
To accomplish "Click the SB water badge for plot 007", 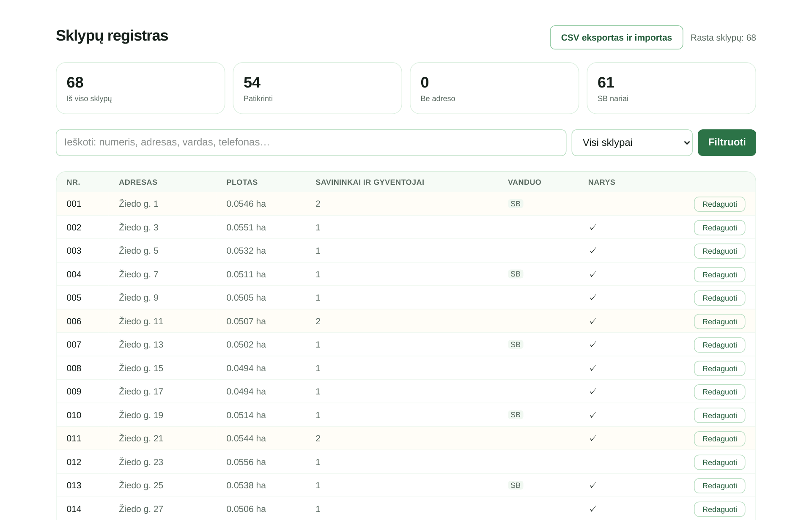I will coord(516,345).
